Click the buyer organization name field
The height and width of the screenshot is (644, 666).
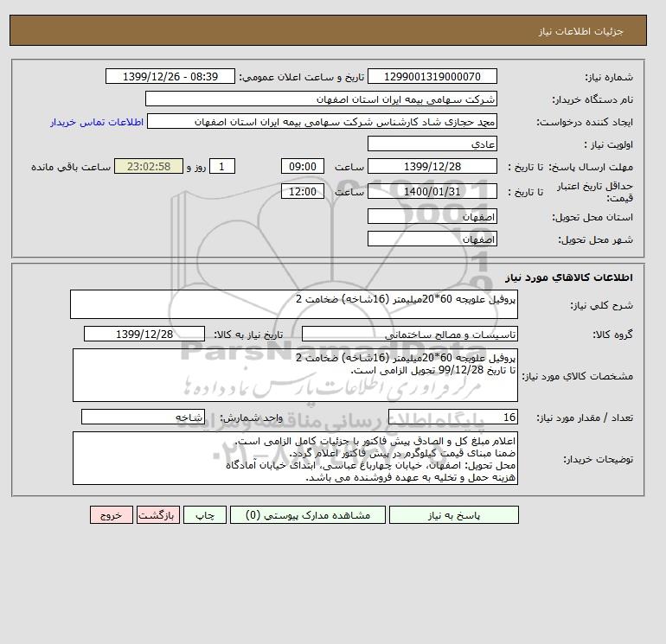(321, 99)
